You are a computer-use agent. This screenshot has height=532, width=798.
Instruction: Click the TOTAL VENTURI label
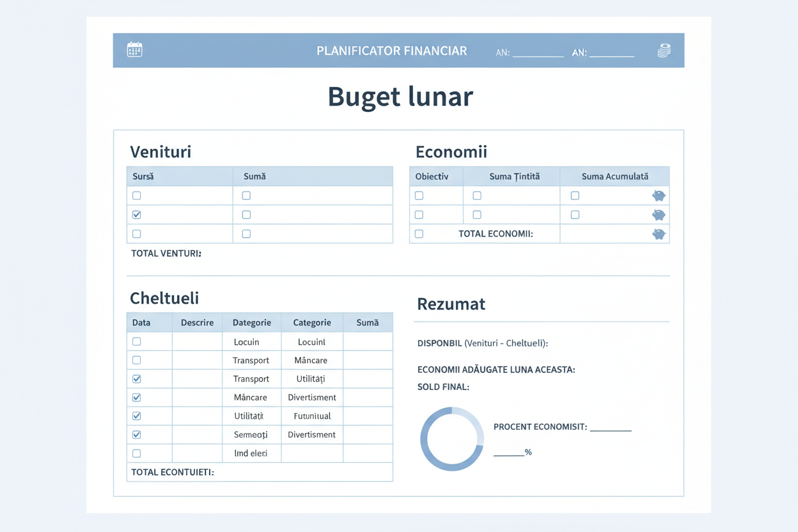click(x=166, y=254)
